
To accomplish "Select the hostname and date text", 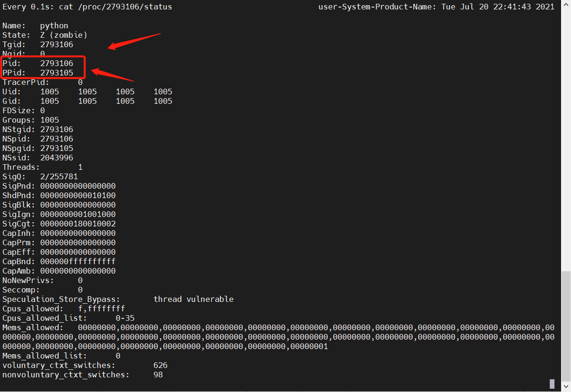I will tap(437, 7).
